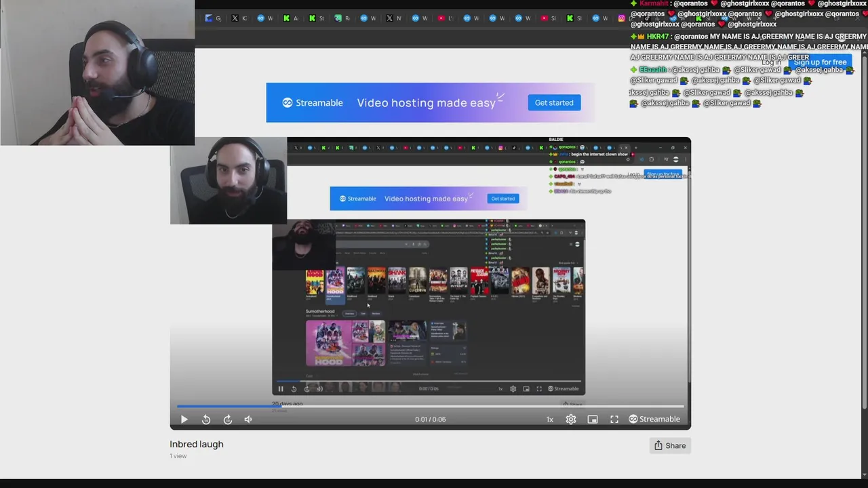Open the YouTube tab labeled Sl
Viewport: 868px width, 488px height.
[x=549, y=18]
